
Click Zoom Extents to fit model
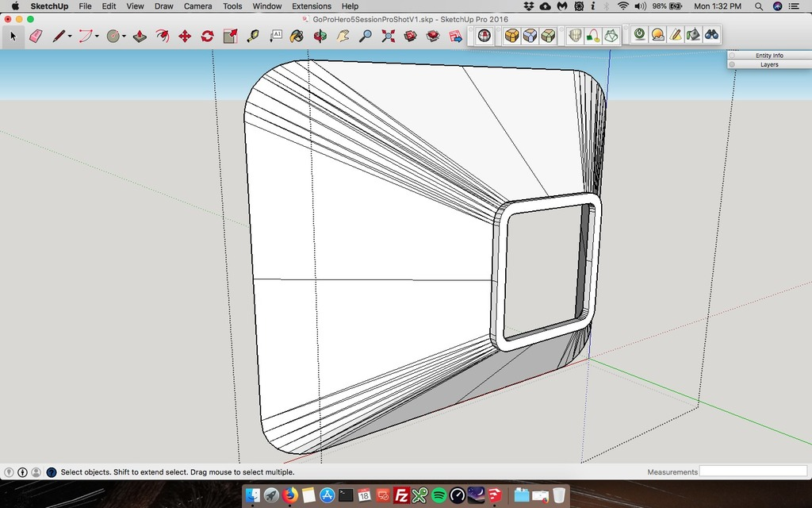coord(388,36)
